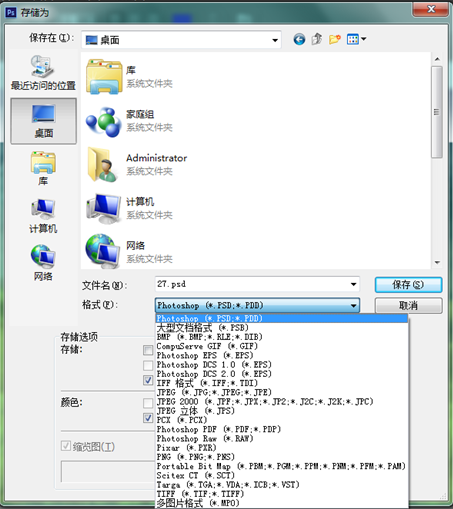The width and height of the screenshot is (453, 509).
Task: Open Network (网络) in the sidebar
Action: 43,263
